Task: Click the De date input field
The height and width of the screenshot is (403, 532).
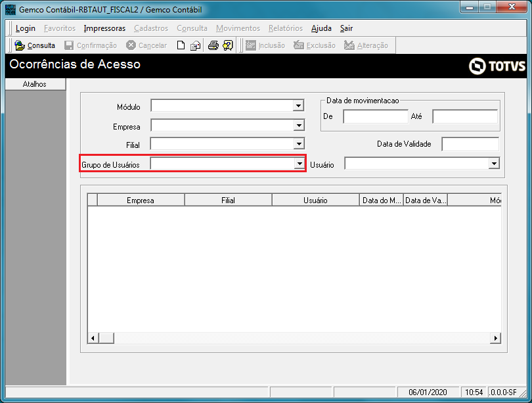Action: point(376,116)
